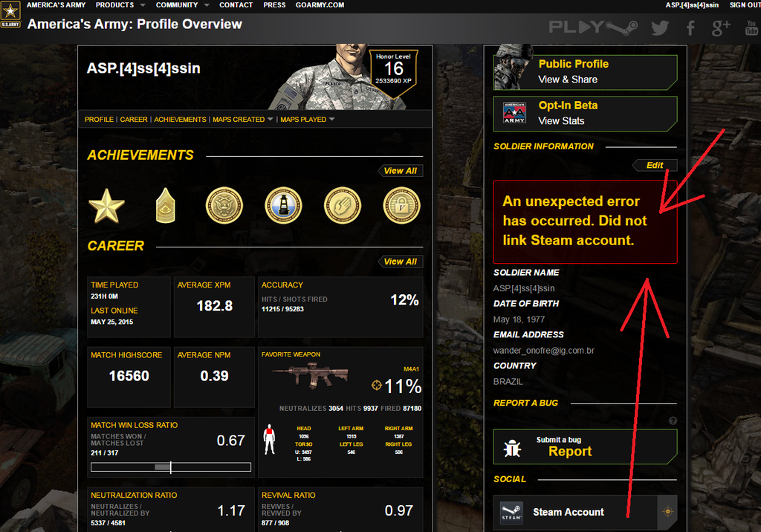Click the Average NPM value 0.39

point(215,376)
